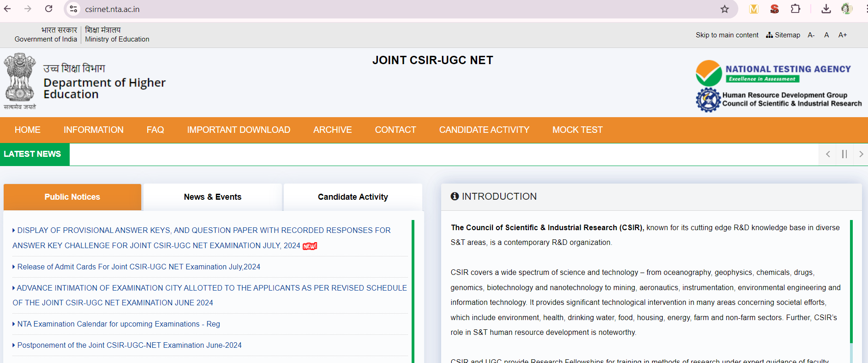Click the INTRODUCTION info icon

pos(455,196)
